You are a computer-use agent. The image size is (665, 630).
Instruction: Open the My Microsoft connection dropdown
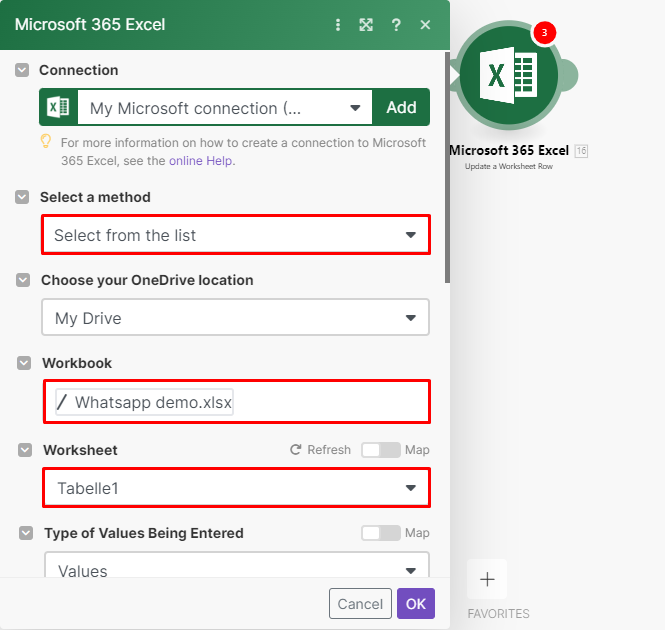(x=225, y=108)
